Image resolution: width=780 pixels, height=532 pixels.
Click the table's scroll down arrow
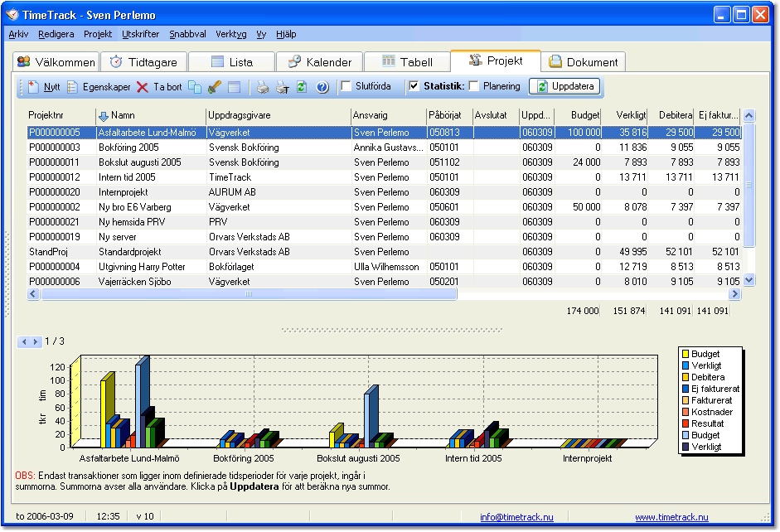749,280
